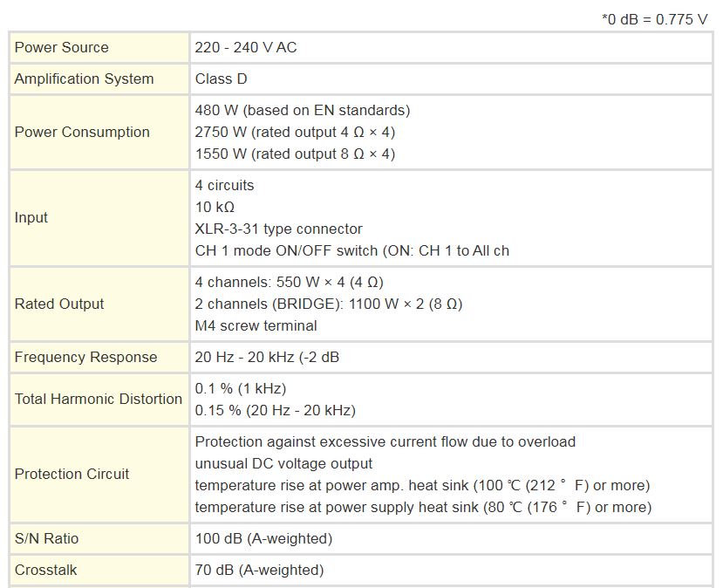723x588 pixels.
Task: Click the "XLR-3-31 type connector" text
Action: [278, 229]
